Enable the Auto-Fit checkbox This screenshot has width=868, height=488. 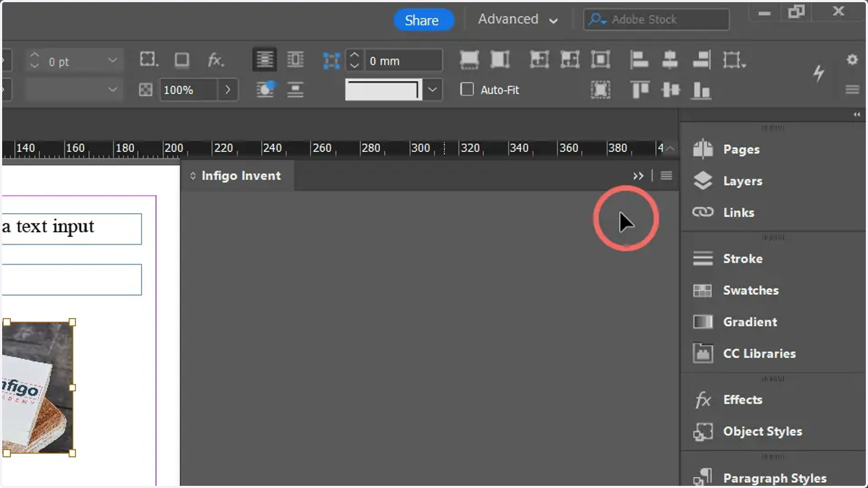pos(467,90)
